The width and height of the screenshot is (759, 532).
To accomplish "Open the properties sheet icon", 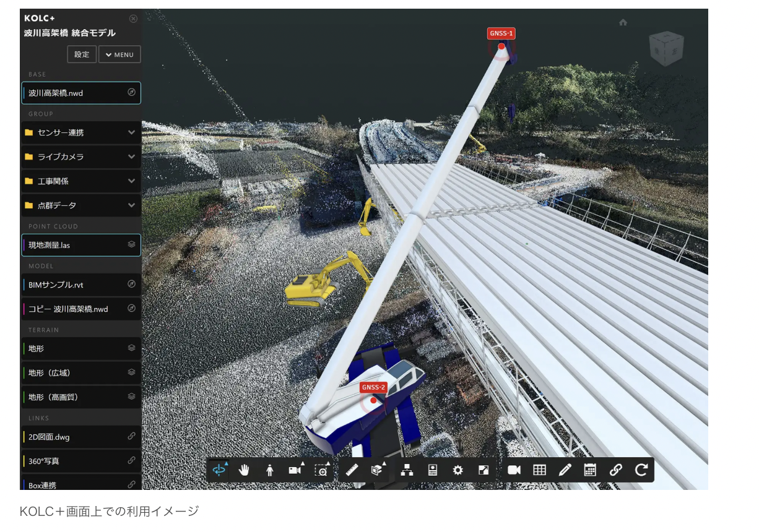I will pos(433,470).
